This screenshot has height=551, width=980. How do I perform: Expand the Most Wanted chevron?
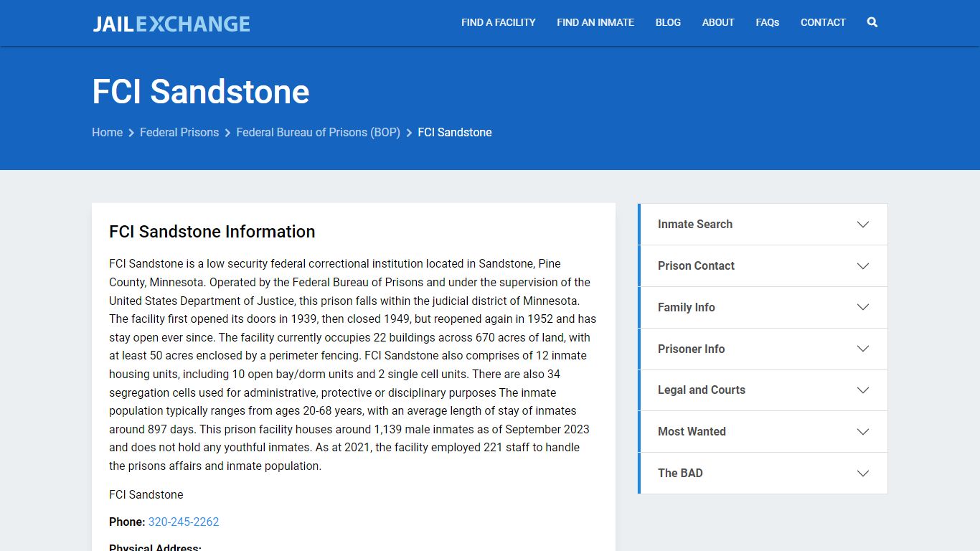tap(863, 432)
